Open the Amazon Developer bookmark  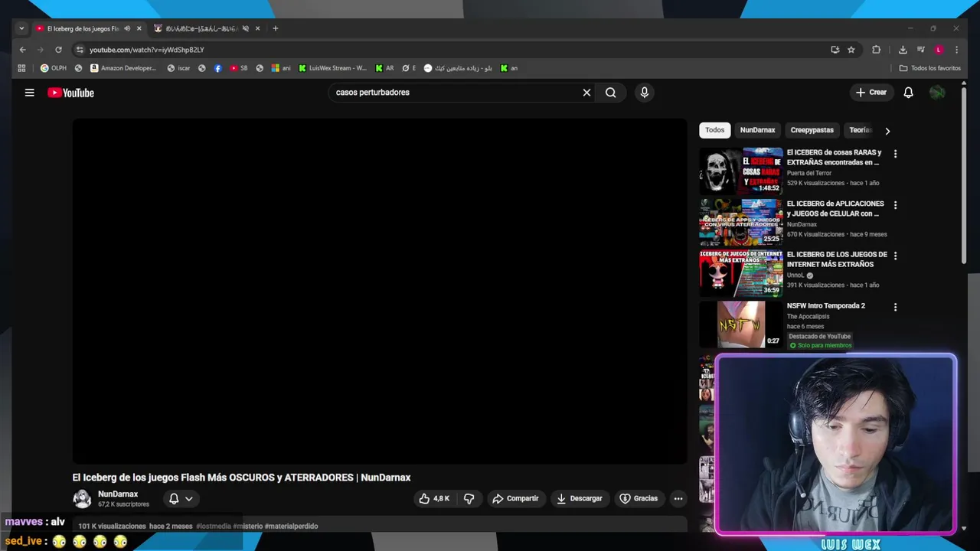click(x=122, y=68)
